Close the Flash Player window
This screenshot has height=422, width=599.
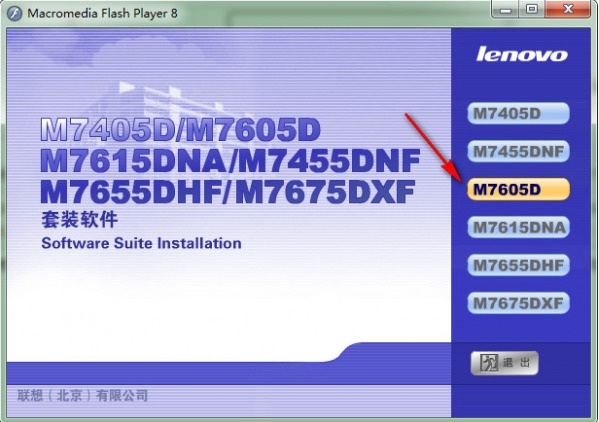click(x=568, y=10)
